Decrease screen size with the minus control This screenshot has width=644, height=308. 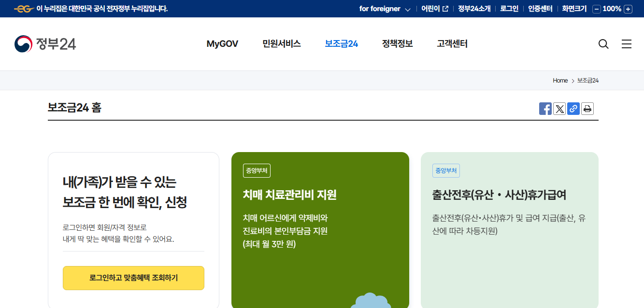598,9
